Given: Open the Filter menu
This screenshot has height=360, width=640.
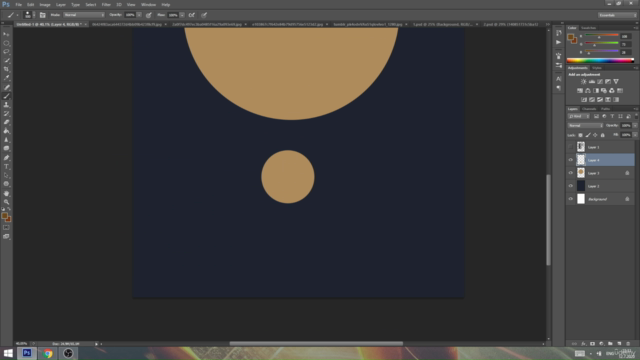Looking at the screenshot, I should [x=106, y=5].
